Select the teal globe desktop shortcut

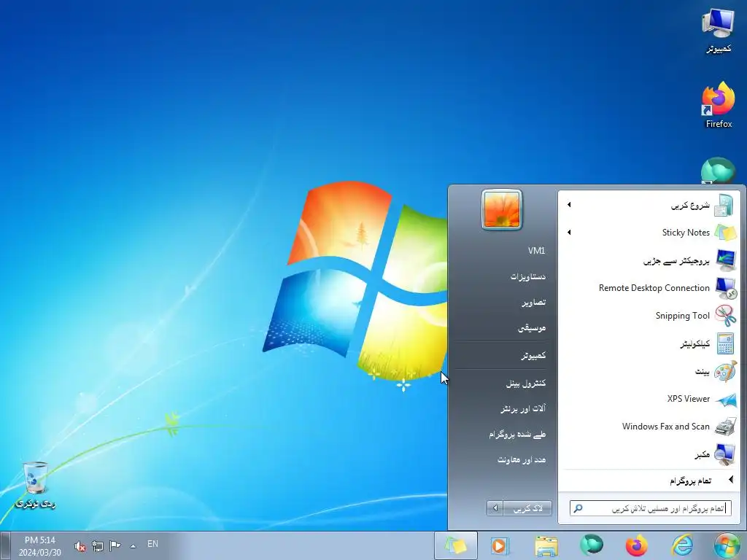point(719,171)
